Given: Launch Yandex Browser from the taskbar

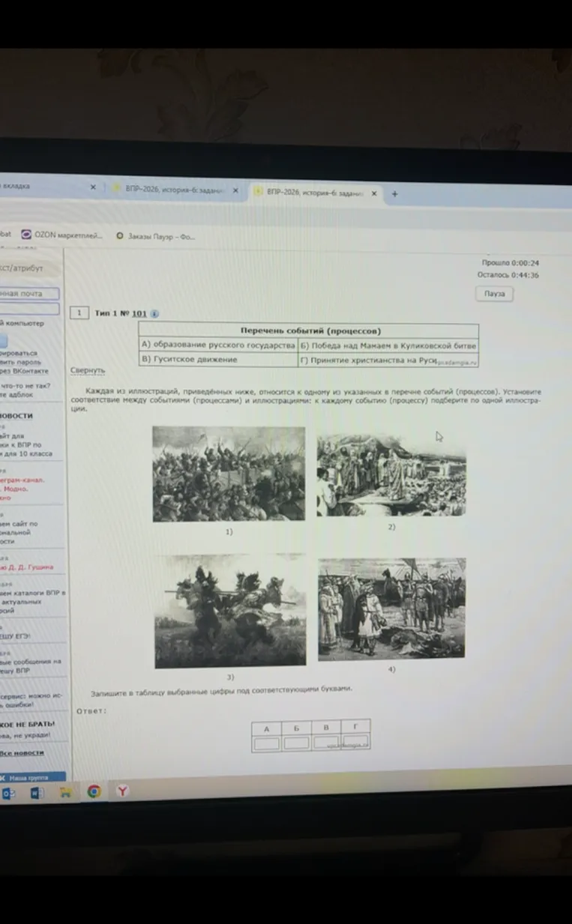Looking at the screenshot, I should (122, 790).
